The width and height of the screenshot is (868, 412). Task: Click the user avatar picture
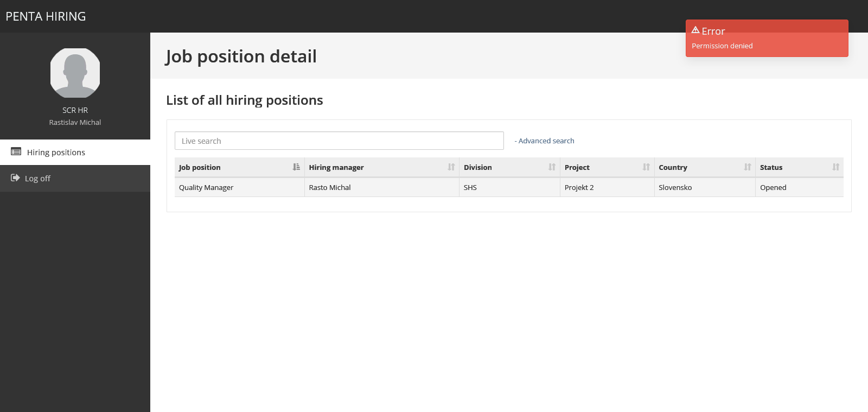point(75,73)
